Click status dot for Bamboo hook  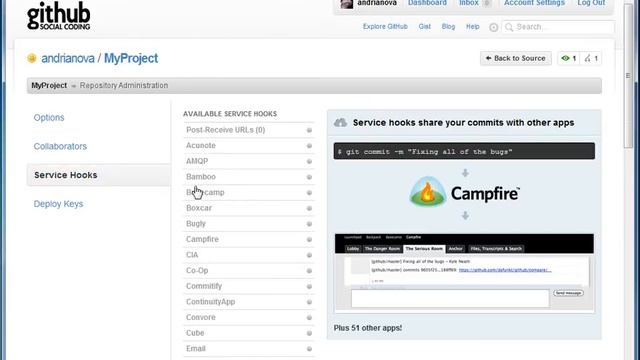click(x=309, y=177)
